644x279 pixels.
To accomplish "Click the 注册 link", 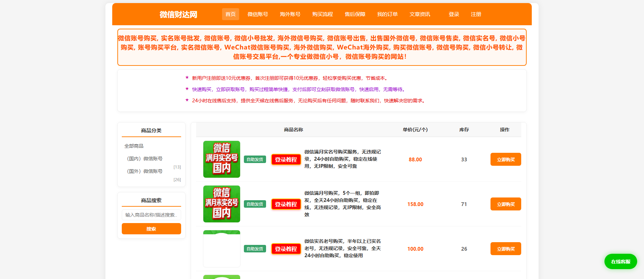I will (476, 14).
